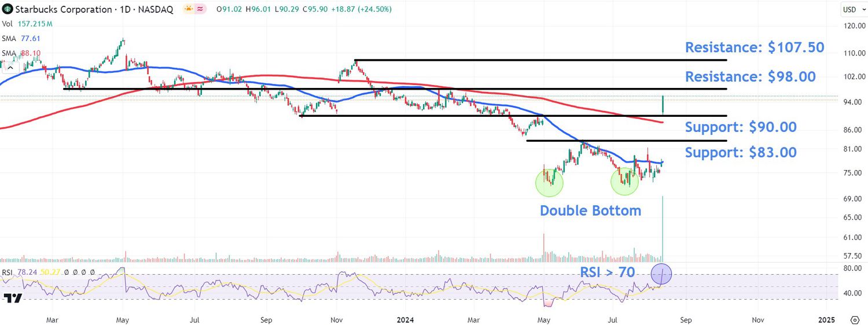The image size is (868, 325).
Task: Click the 61.00 price axis label
Action: click(x=854, y=237)
